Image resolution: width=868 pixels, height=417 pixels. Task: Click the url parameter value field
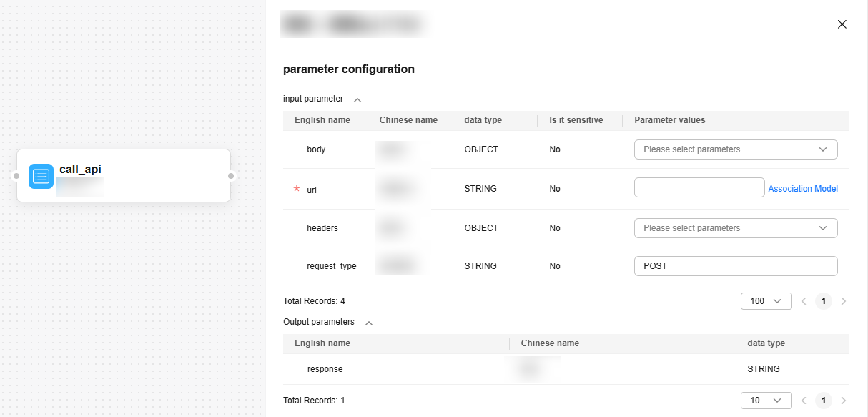pos(699,188)
